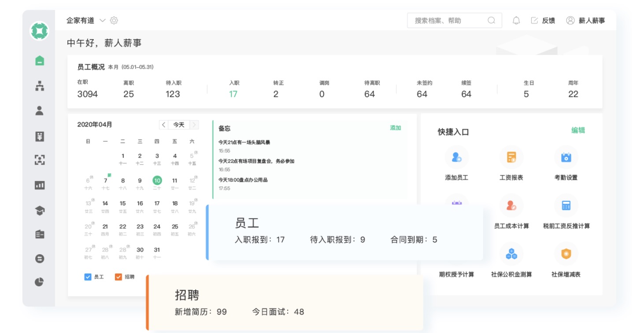Click the 生日 5 stat
This screenshot has width=644, height=333.
coord(528,89)
